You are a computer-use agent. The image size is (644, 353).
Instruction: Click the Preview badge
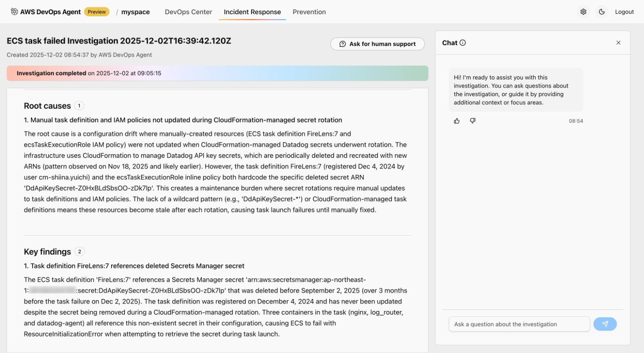pos(97,12)
